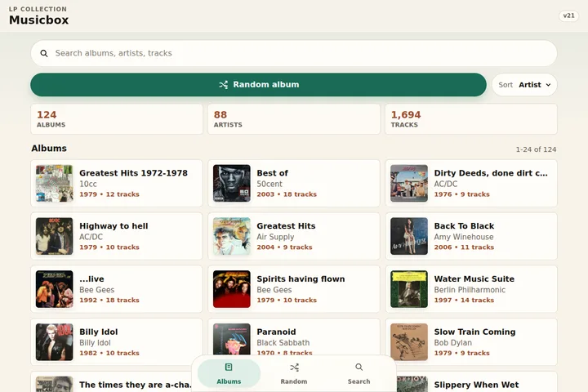Select Dirty Deeds, done dirt c... title
Screen dimensions: 588x392
tap(491, 173)
